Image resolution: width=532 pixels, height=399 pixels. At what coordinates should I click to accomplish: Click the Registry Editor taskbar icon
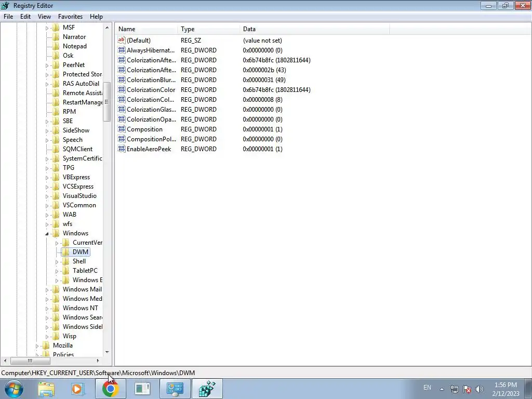[x=207, y=389]
